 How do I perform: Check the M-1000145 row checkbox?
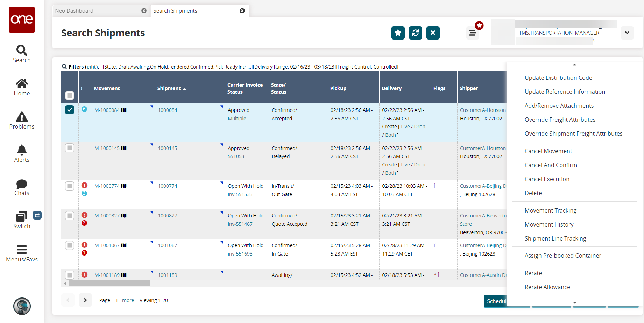click(x=70, y=148)
